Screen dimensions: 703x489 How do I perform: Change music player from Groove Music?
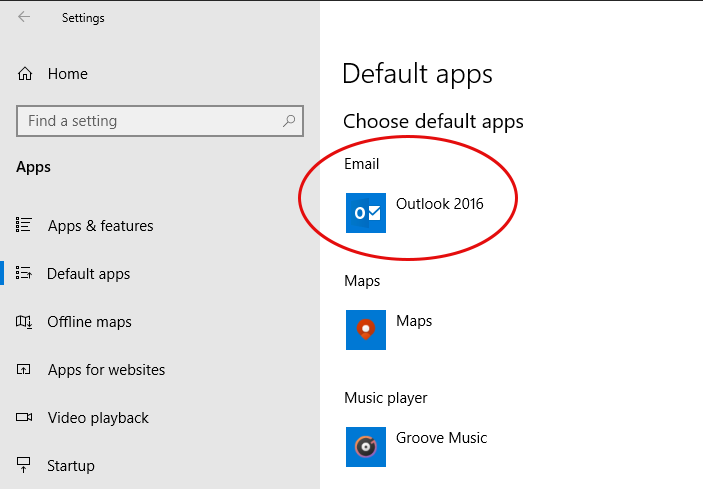[441, 438]
